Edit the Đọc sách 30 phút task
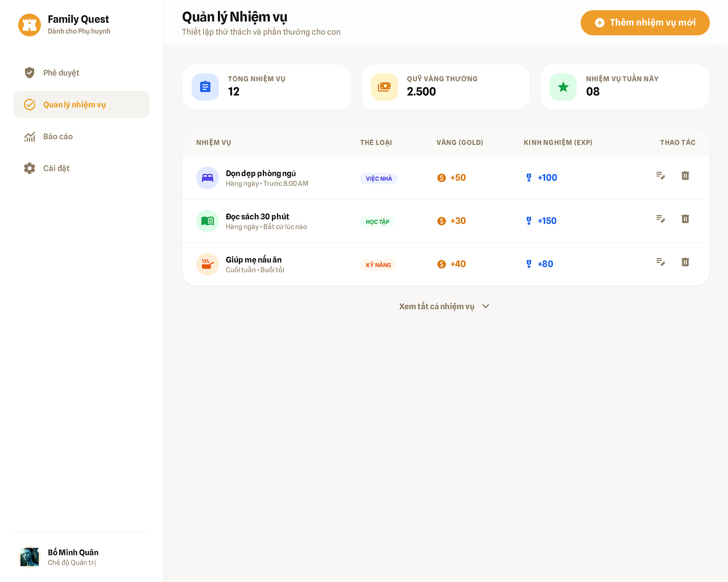Viewport: 728px width, 582px height. point(661,219)
